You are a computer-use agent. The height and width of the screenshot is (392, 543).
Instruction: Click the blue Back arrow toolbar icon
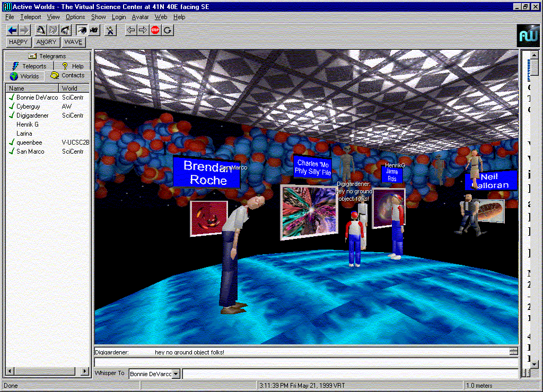coord(13,30)
